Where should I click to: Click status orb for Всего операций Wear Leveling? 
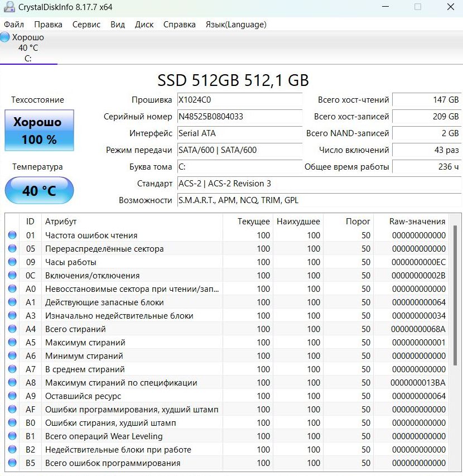(12, 436)
